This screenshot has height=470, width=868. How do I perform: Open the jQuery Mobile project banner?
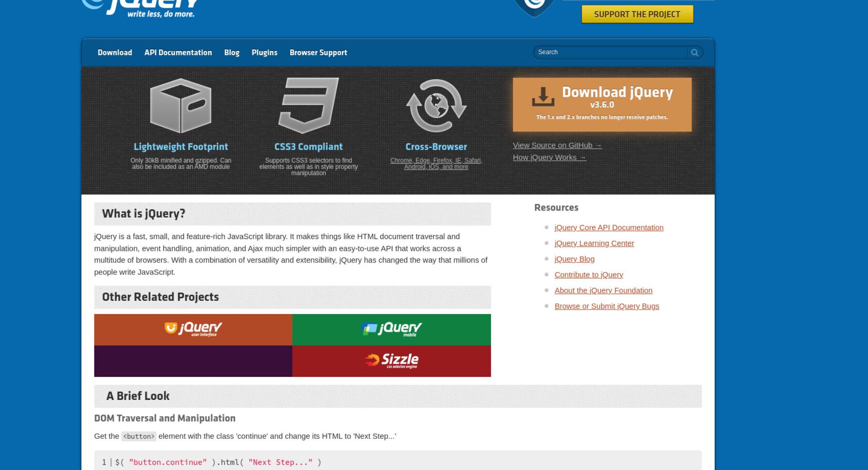(x=392, y=329)
